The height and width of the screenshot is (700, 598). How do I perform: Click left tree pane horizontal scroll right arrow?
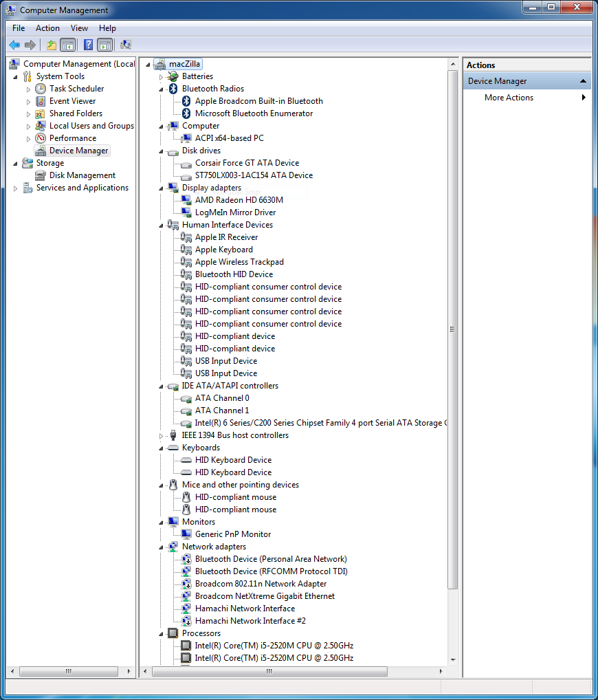pos(129,671)
